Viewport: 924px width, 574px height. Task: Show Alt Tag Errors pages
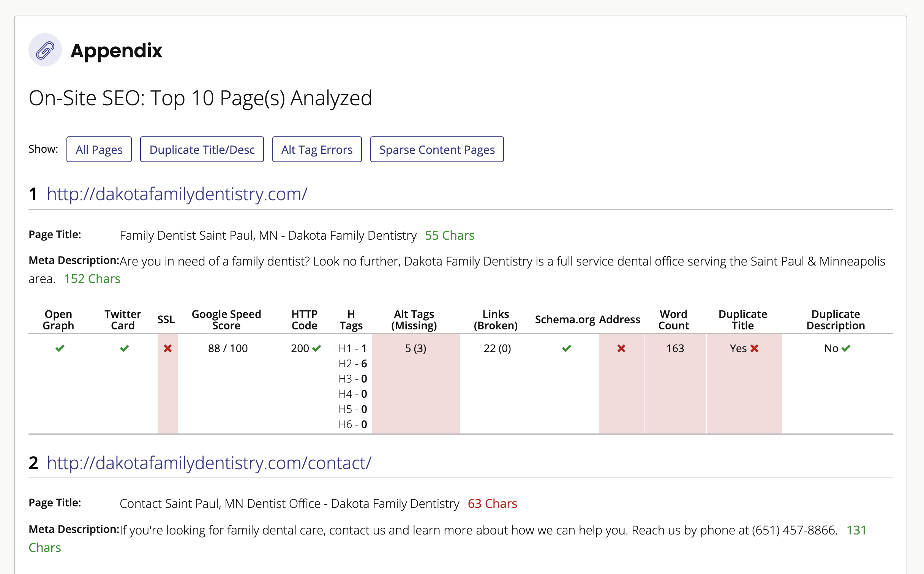coord(317,149)
